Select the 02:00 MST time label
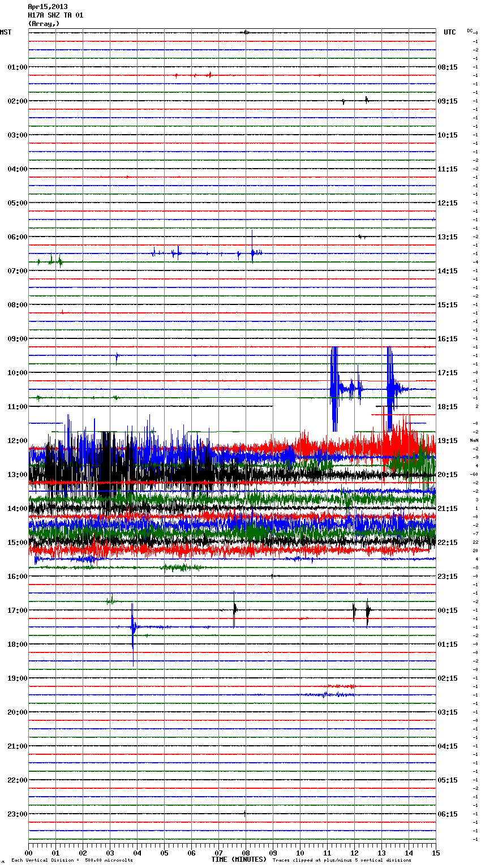Screen dimensions: 481x868 tap(18, 101)
